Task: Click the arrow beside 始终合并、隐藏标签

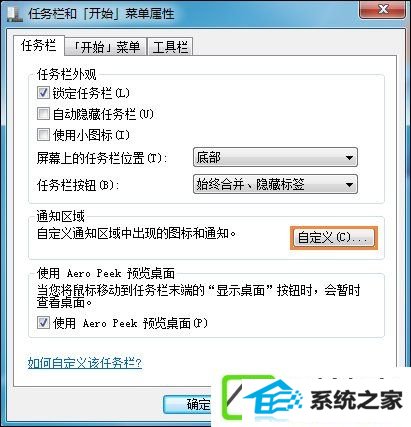Action: pyautogui.click(x=349, y=184)
